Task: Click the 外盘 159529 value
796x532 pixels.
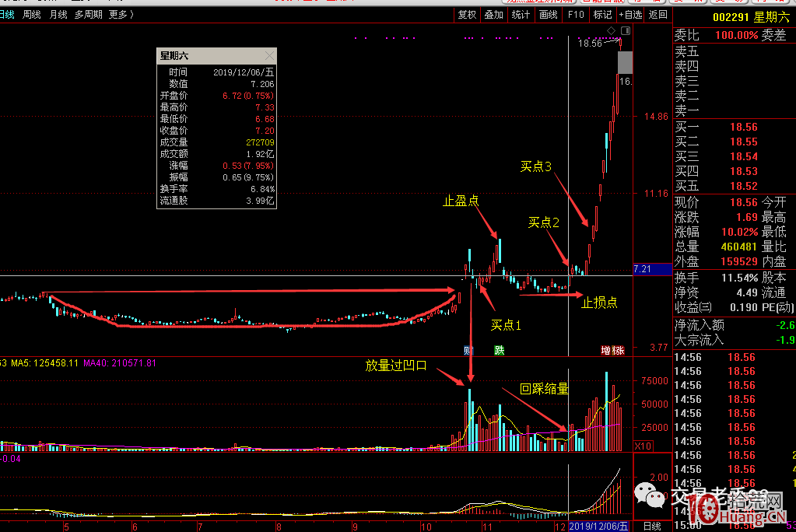Action: [x=738, y=261]
